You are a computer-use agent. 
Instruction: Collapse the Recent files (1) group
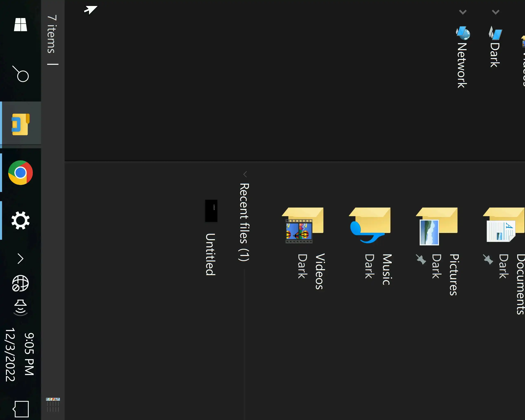245,174
